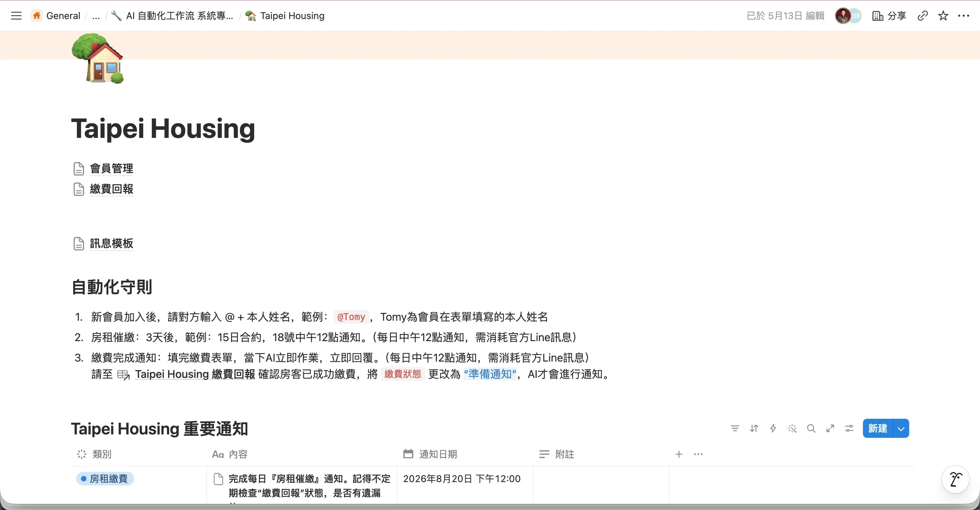
Task: Open the AI 自動化工作流 breadcrumb
Action: point(172,16)
